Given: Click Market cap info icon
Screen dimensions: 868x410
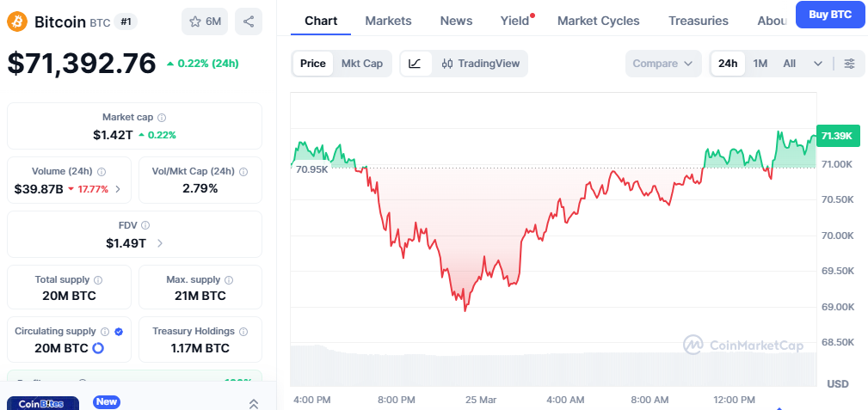Looking at the screenshot, I should [x=162, y=118].
